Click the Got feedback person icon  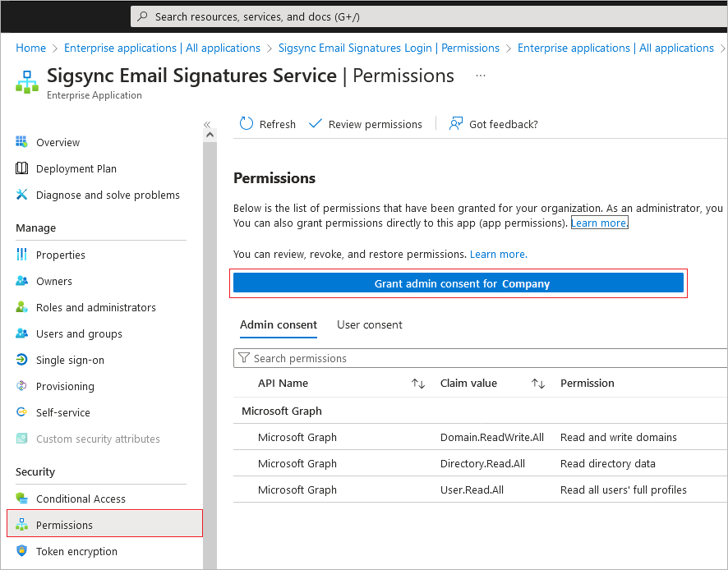pos(456,123)
